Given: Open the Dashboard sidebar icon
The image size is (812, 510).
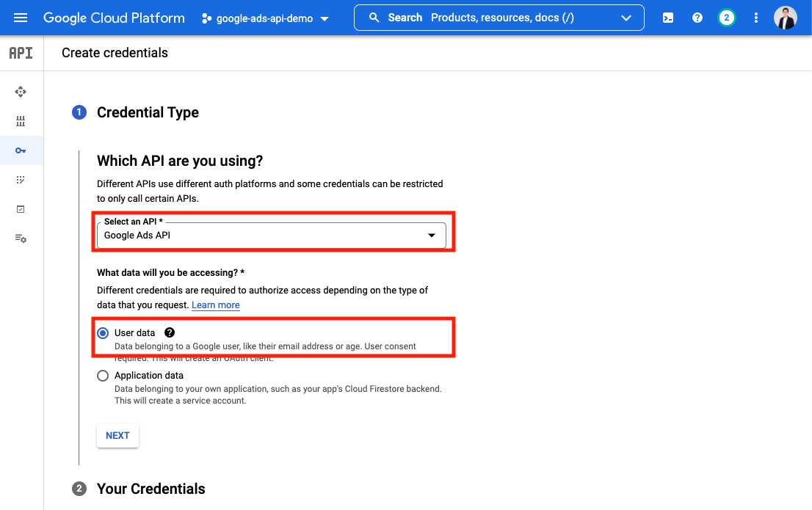Looking at the screenshot, I should tap(21, 92).
